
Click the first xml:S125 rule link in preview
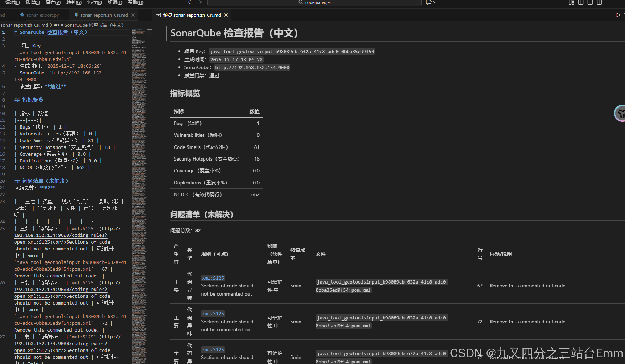click(213, 278)
